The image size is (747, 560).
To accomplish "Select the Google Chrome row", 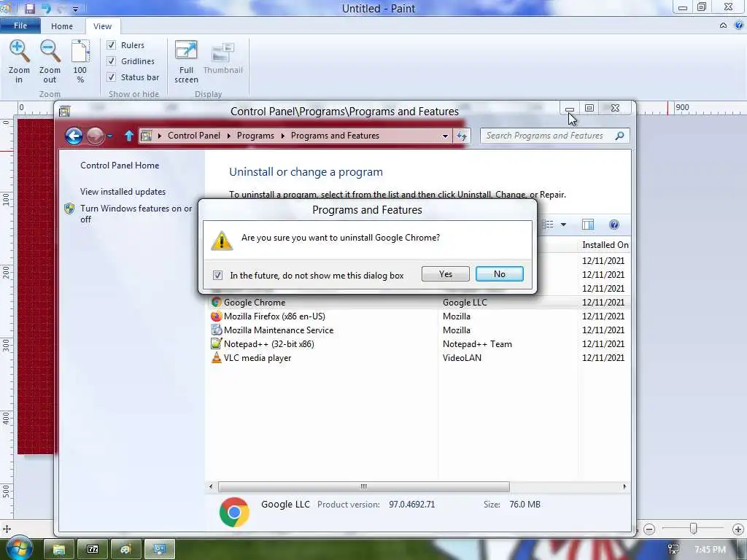I will [419, 303].
